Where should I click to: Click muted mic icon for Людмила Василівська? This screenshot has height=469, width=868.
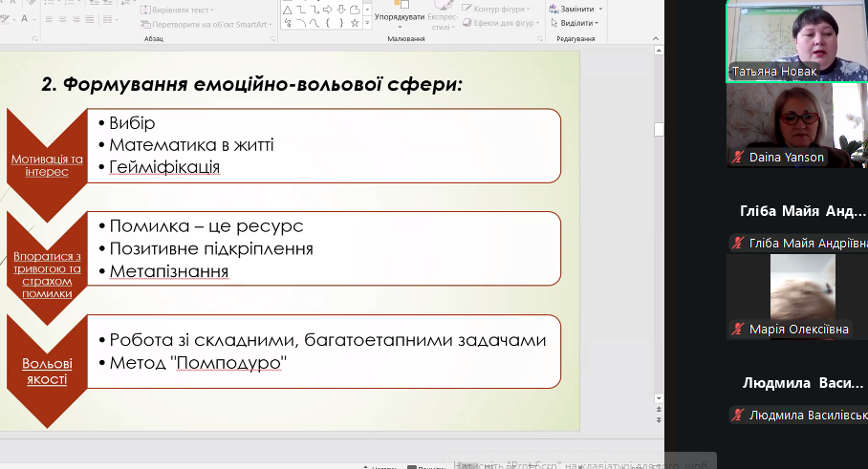(737, 416)
